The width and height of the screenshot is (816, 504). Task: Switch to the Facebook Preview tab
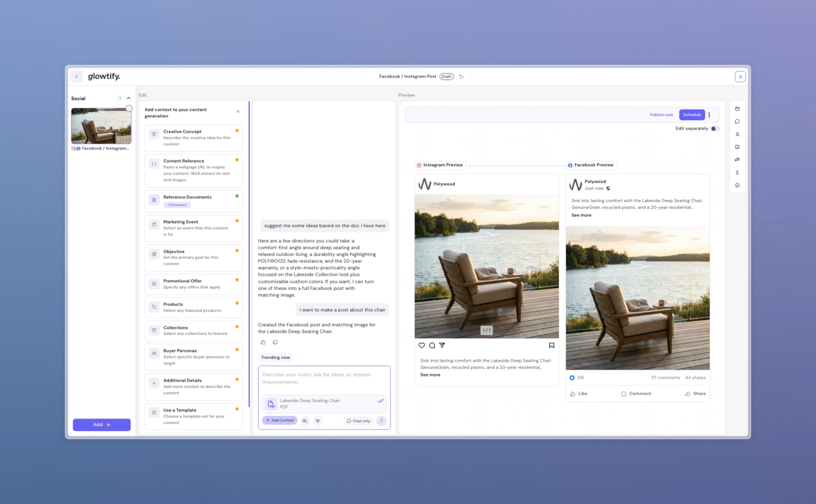(x=591, y=165)
